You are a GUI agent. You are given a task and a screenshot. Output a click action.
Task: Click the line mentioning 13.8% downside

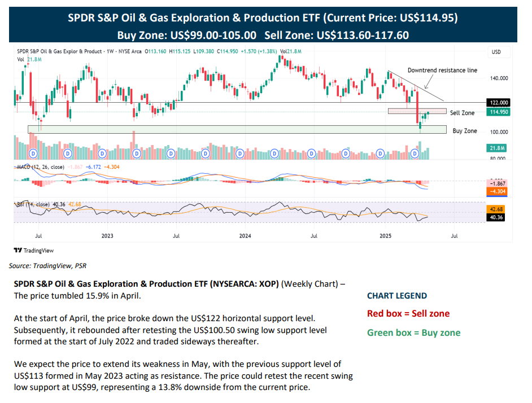click(162, 387)
